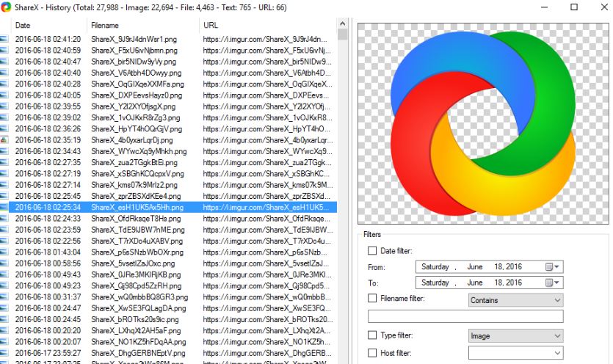Viewport: 613px width, 364px height.
Task: Sort by the Filename column header
Action: click(x=142, y=26)
